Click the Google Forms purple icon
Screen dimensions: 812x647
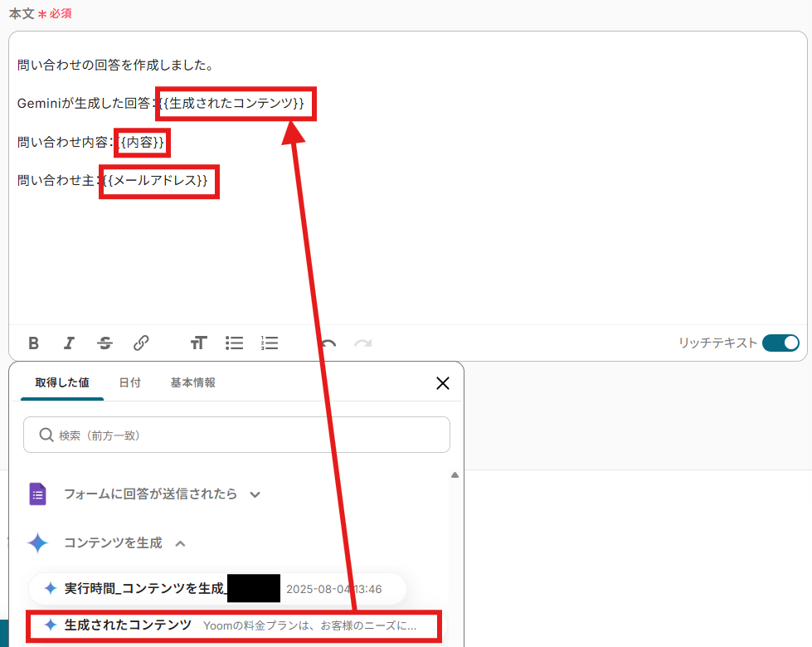38,494
